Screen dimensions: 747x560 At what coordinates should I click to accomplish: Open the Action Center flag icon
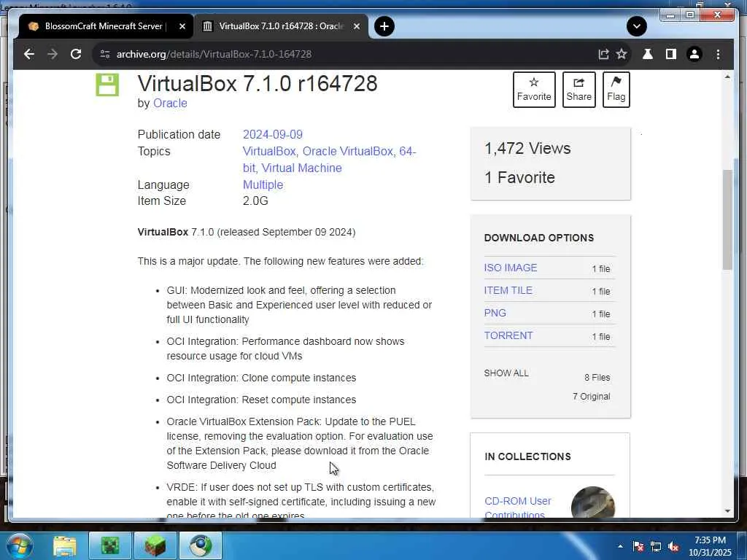coord(638,546)
